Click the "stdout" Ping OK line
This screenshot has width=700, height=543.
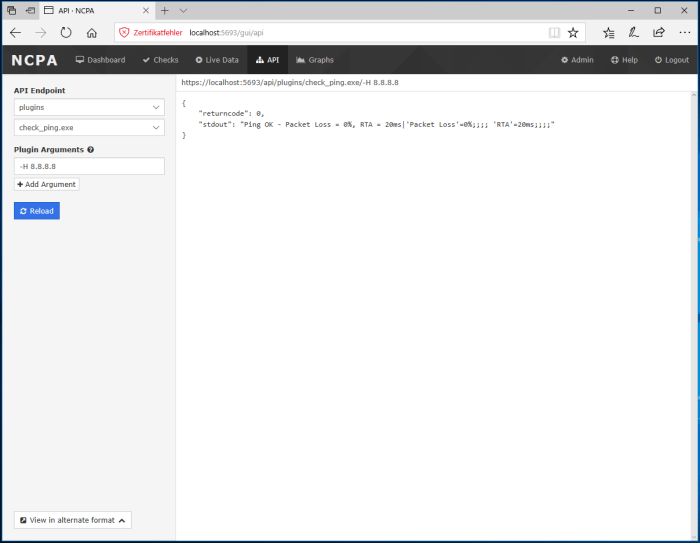click(x=376, y=125)
